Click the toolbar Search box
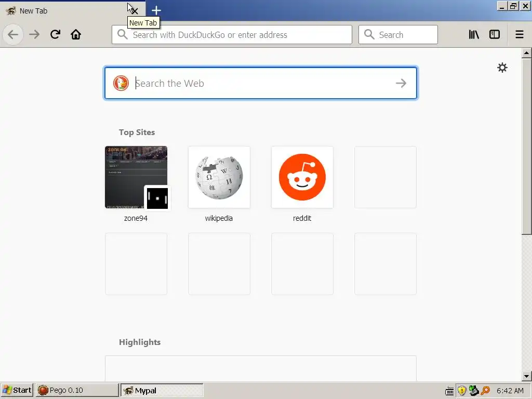 tap(398, 35)
